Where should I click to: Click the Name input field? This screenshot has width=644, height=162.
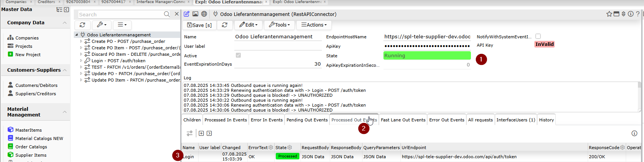click(x=278, y=37)
